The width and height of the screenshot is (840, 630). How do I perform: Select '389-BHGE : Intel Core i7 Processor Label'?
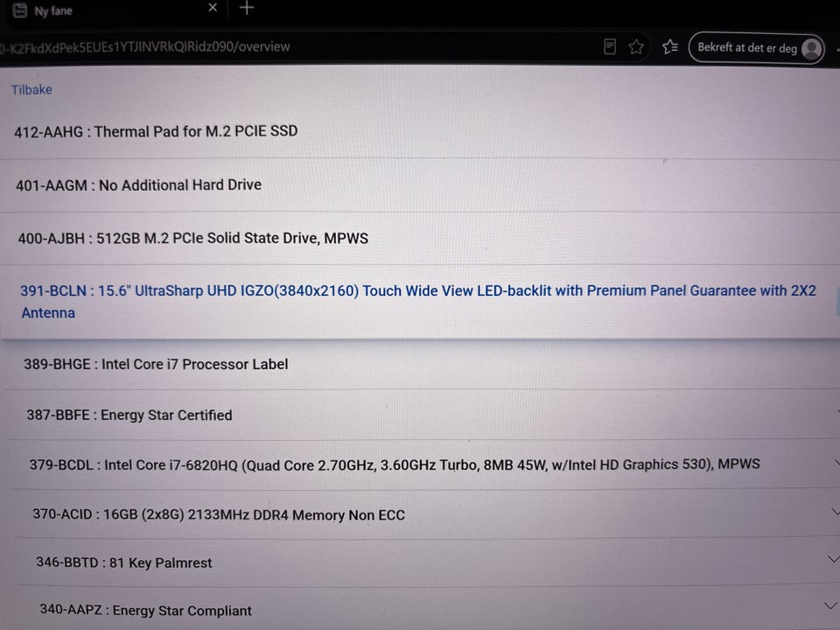(x=156, y=364)
